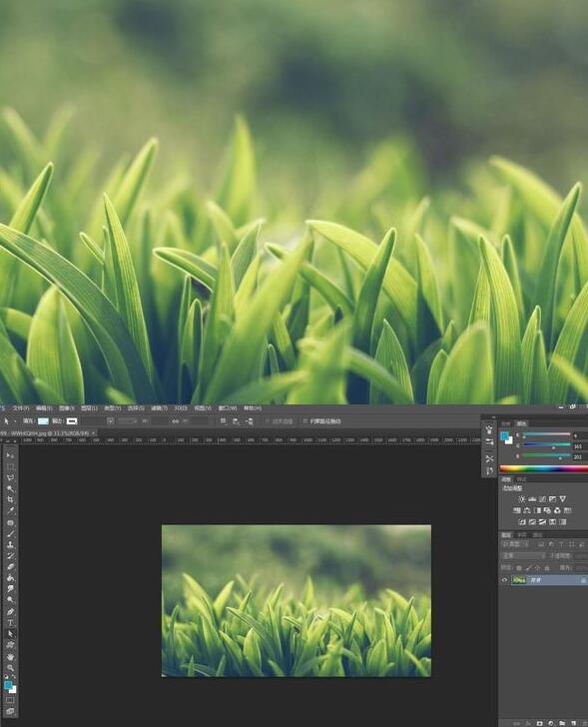Click the foreground color swatch in toolbox
588x727 pixels.
click(8, 685)
